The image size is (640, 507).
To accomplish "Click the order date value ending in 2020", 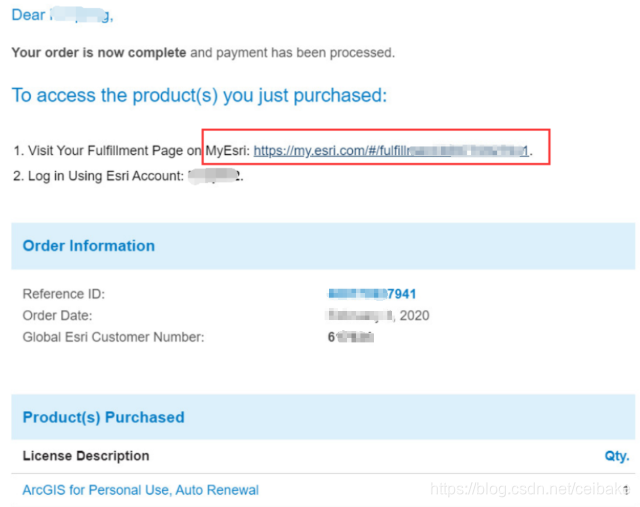I will (x=378, y=316).
